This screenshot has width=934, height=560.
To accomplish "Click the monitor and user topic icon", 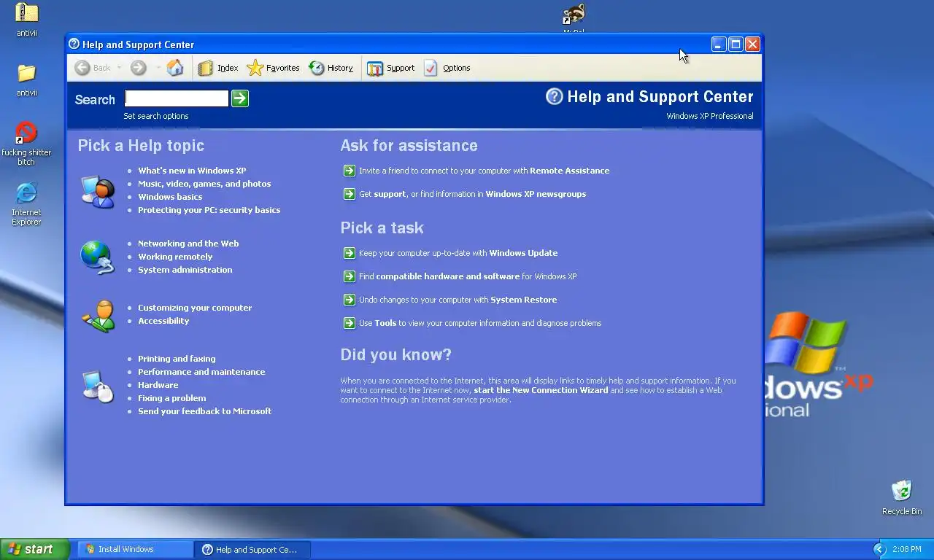I will click(98, 192).
